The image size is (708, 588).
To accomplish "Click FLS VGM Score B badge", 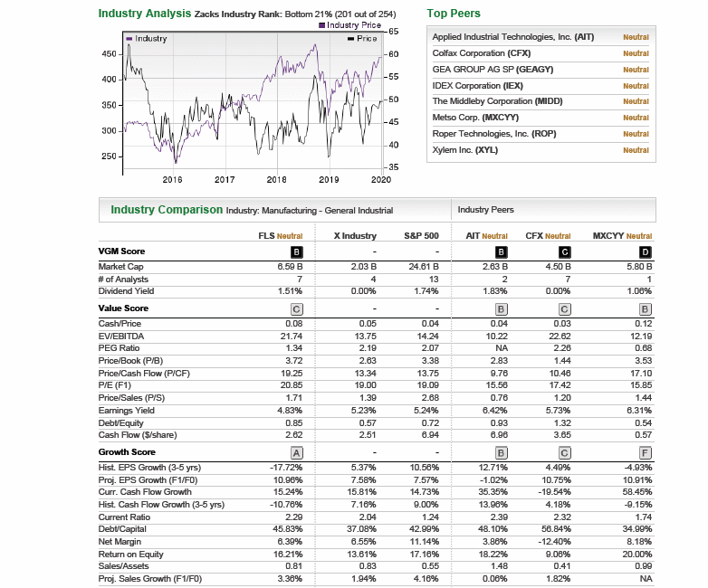I will [x=297, y=251].
